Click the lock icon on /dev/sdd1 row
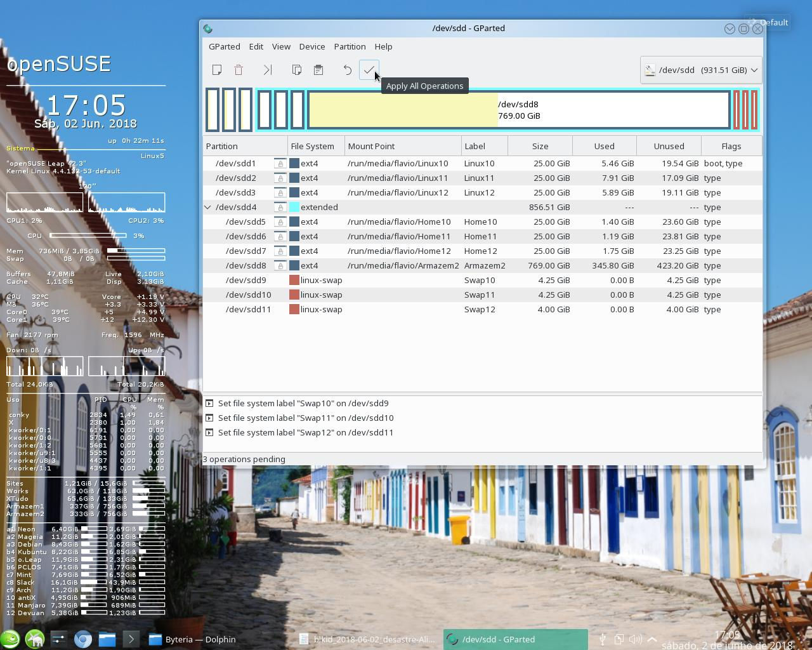Viewport: 812px width, 650px height. click(280, 163)
